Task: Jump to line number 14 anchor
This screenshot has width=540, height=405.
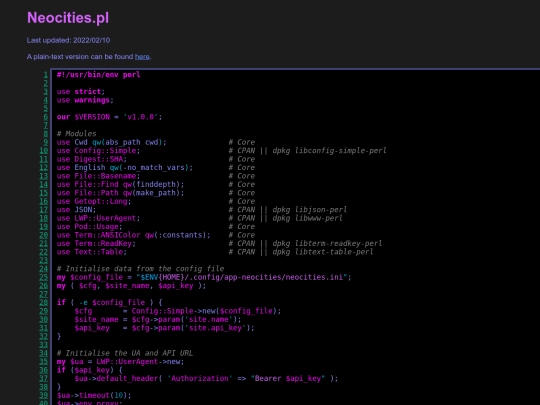Action: tap(44, 184)
